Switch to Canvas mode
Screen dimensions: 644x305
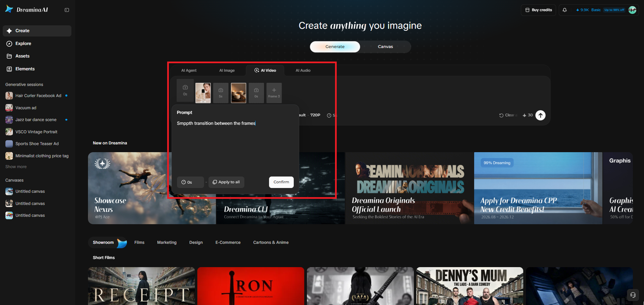coord(385,47)
